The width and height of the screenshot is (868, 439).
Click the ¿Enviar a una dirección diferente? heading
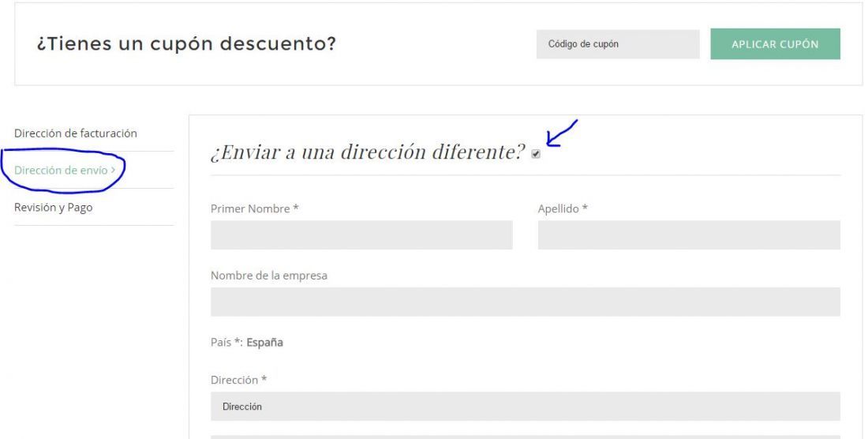coord(368,152)
